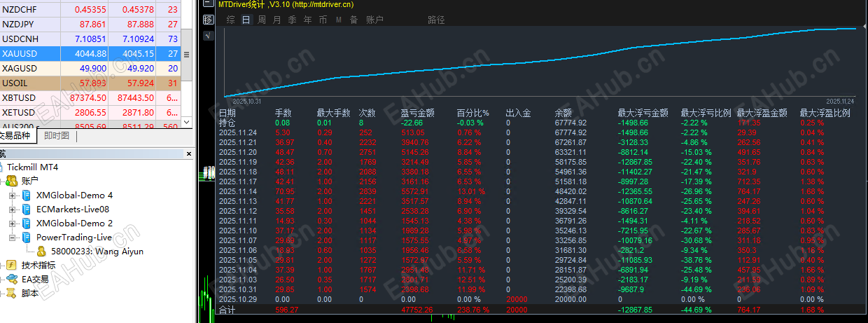Click the Market Watch scroll down arrow
Viewport: 868px width, 323px height.
(186, 123)
